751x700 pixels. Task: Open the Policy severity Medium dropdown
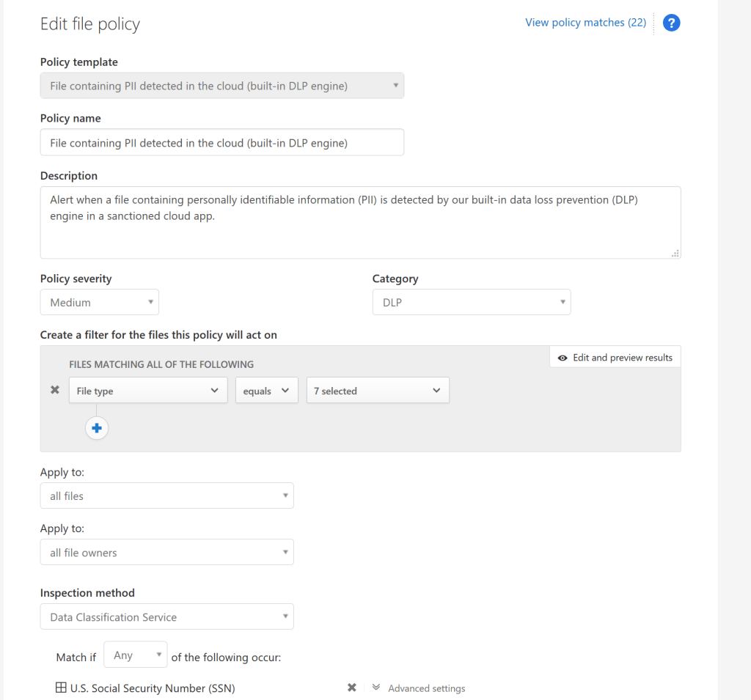click(99, 302)
